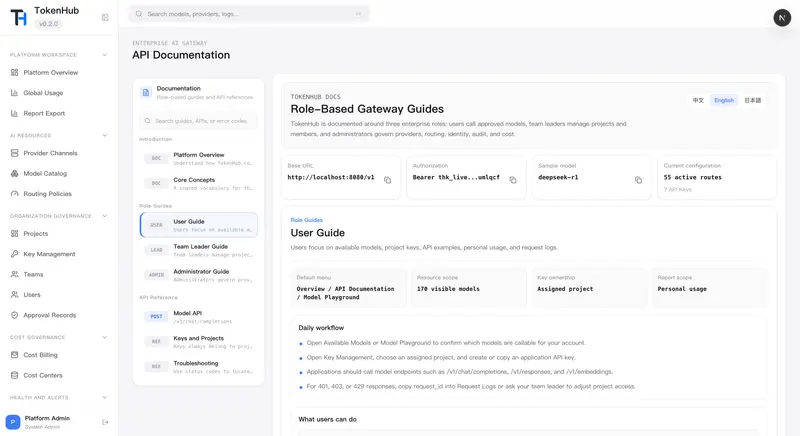Open the Troubleshooting reference
The height and width of the screenshot is (436, 800).
tap(198, 367)
